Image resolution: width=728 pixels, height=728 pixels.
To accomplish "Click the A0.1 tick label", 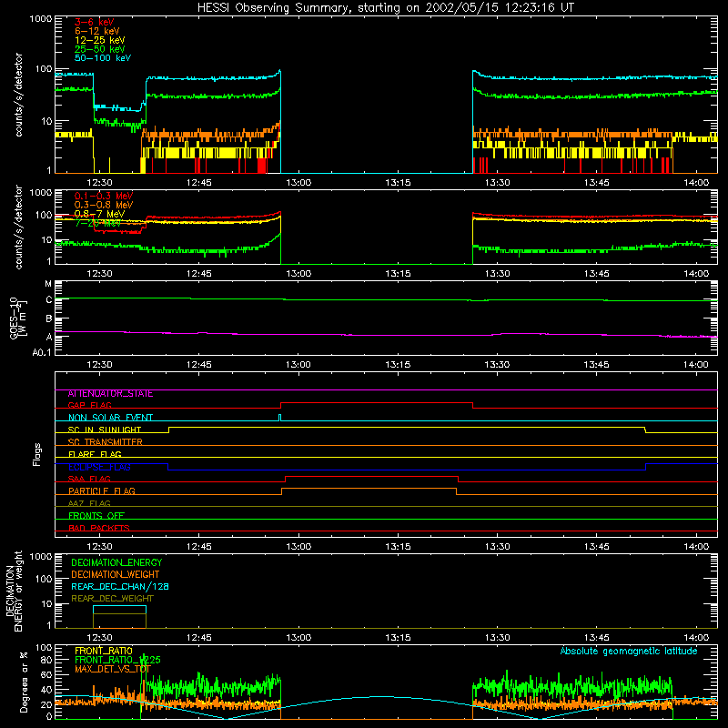I will [42, 353].
